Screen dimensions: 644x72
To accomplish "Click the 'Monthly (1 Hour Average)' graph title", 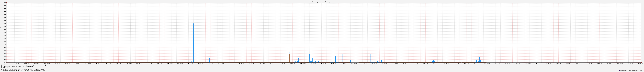I will (322, 2).
